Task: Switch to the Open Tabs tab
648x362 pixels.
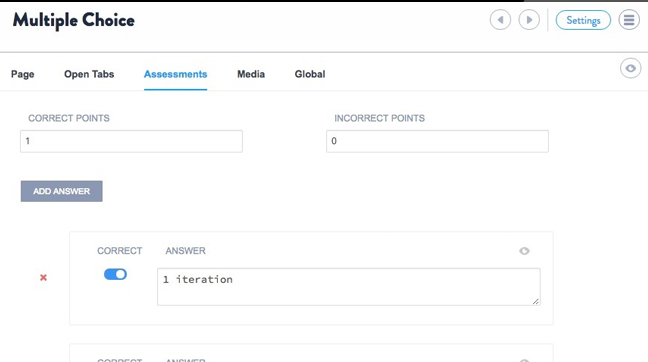Action: [89, 74]
